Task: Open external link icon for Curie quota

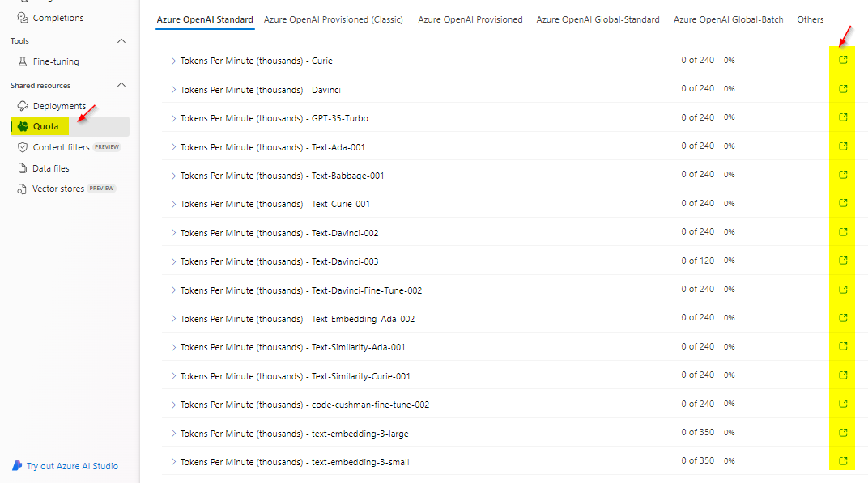Action: pyautogui.click(x=842, y=60)
